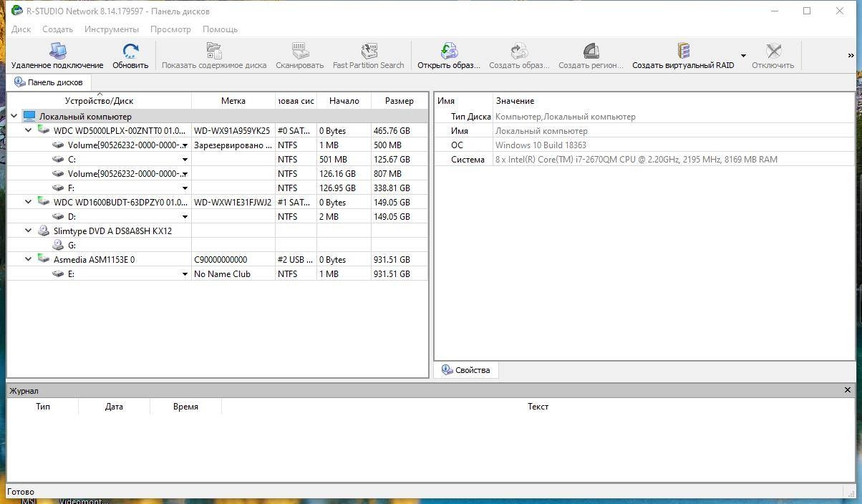
Task: Select the WDC WD1600BUDT hard disk icon
Action: pos(44,202)
